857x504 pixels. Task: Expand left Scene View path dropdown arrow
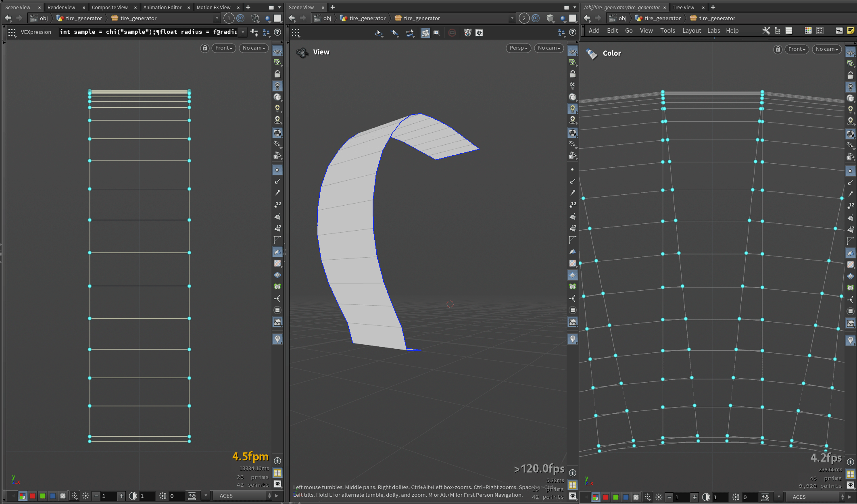[217, 18]
